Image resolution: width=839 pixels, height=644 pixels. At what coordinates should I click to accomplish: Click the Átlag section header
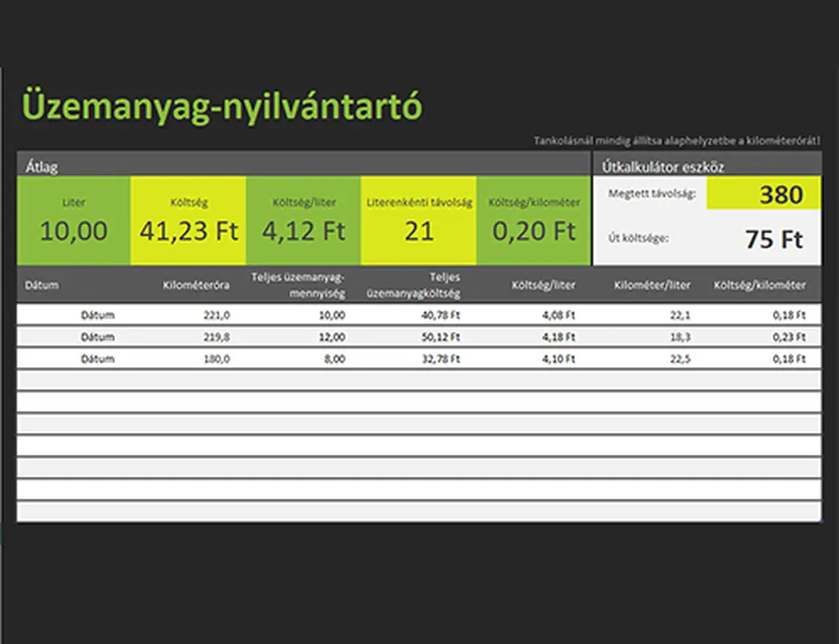(42, 167)
